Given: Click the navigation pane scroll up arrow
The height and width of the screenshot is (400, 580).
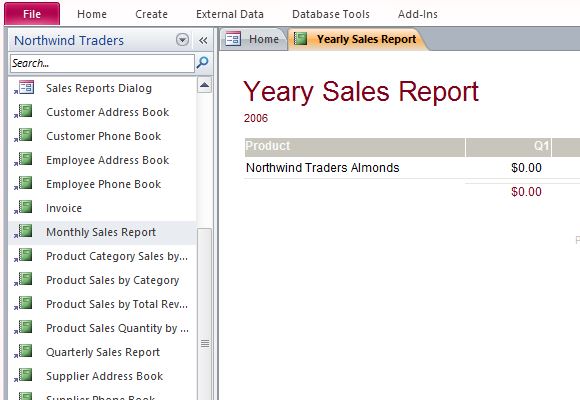Looking at the screenshot, I should coord(204,85).
